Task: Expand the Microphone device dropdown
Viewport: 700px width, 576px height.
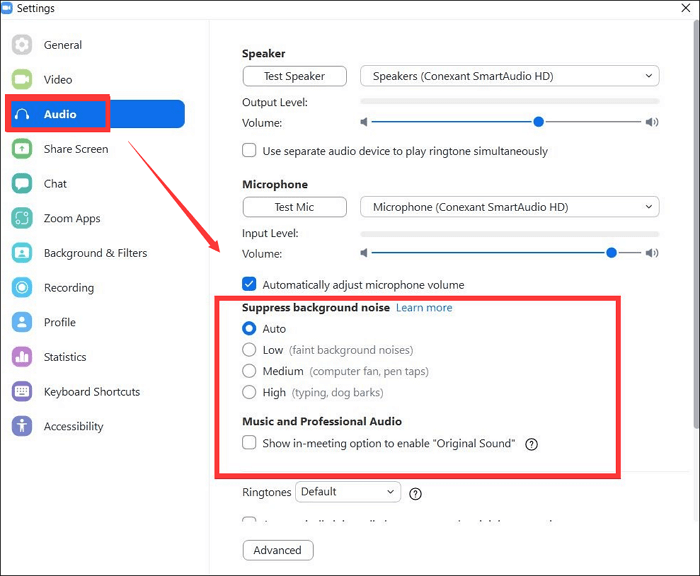Action: pyautogui.click(x=509, y=207)
